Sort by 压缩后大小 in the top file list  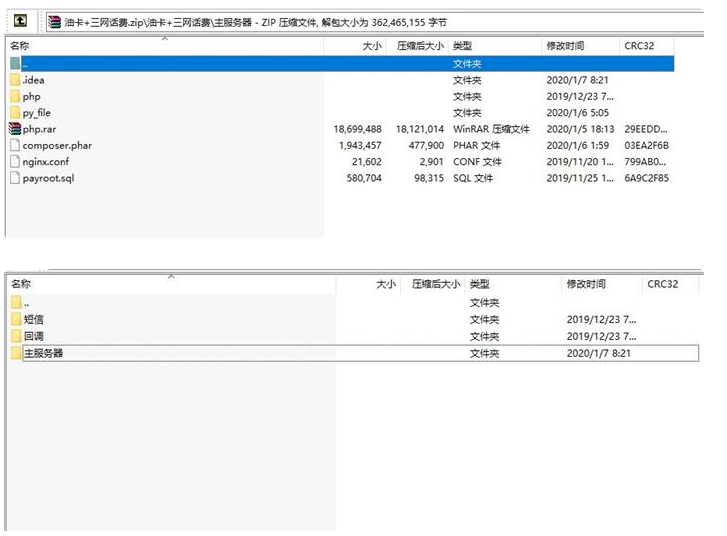pyautogui.click(x=419, y=46)
